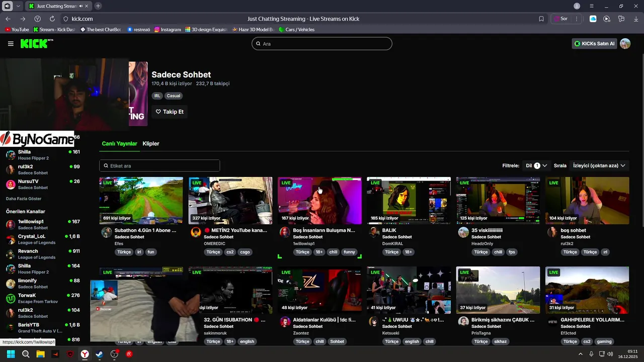Open the browser downloads icon
Image resolution: width=644 pixels, height=362 pixels.
click(636, 19)
